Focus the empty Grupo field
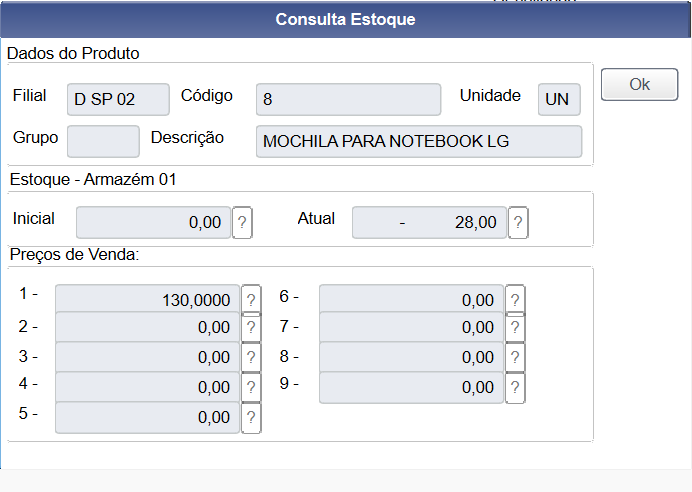Viewport: 692px width, 492px height. tap(103, 141)
